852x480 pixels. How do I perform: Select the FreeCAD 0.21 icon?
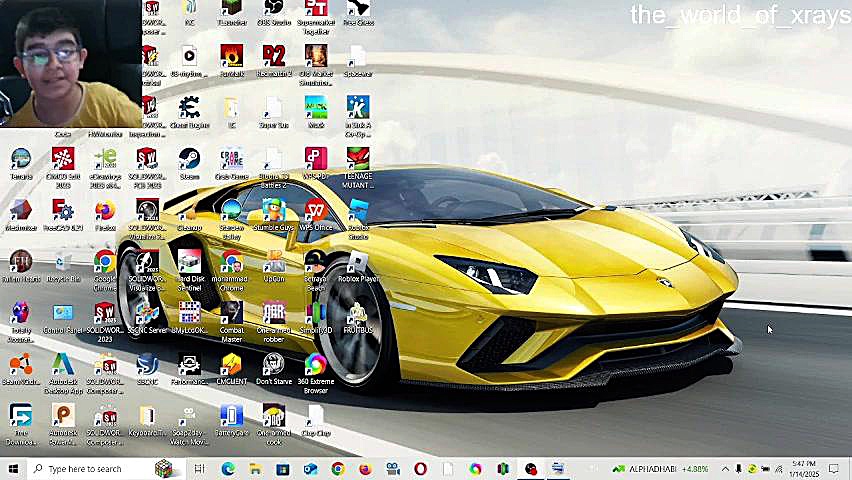coord(63,215)
